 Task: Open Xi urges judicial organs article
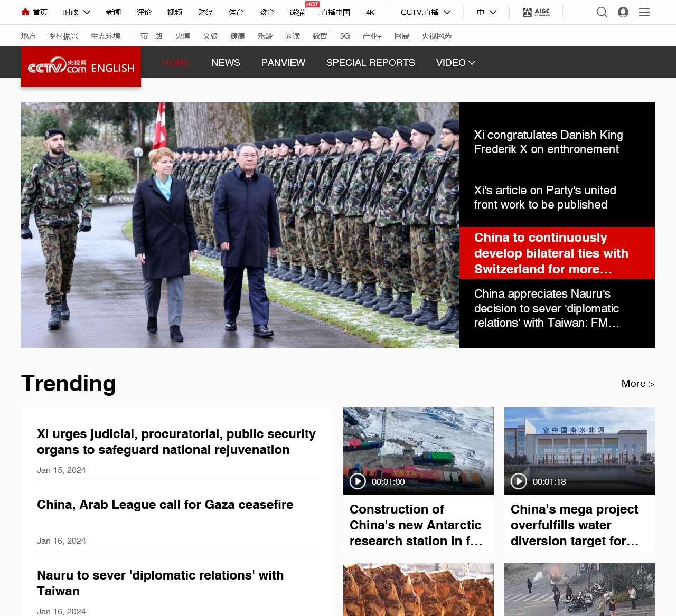pyautogui.click(x=176, y=442)
